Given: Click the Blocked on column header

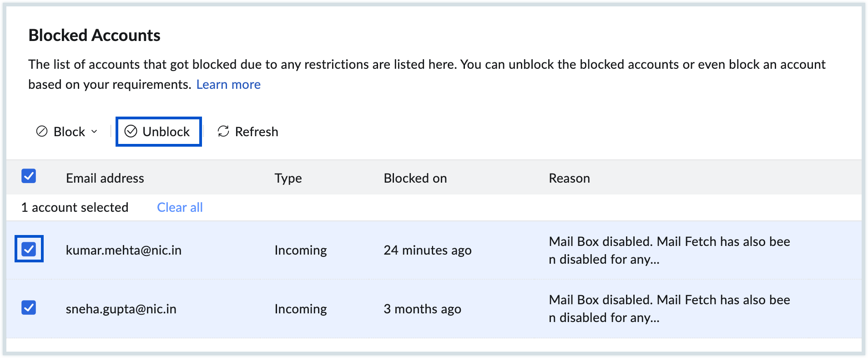Looking at the screenshot, I should click(x=415, y=178).
